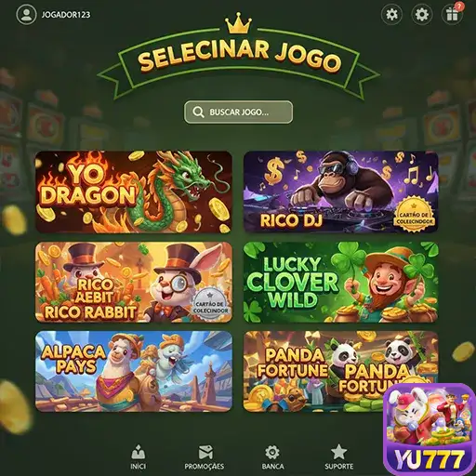Open the Alpaca Pays game
Viewport: 476px width, 476px height.
(x=134, y=371)
